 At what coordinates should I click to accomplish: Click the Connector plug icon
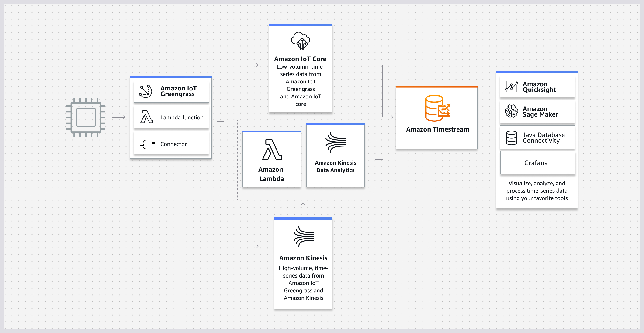point(148,144)
